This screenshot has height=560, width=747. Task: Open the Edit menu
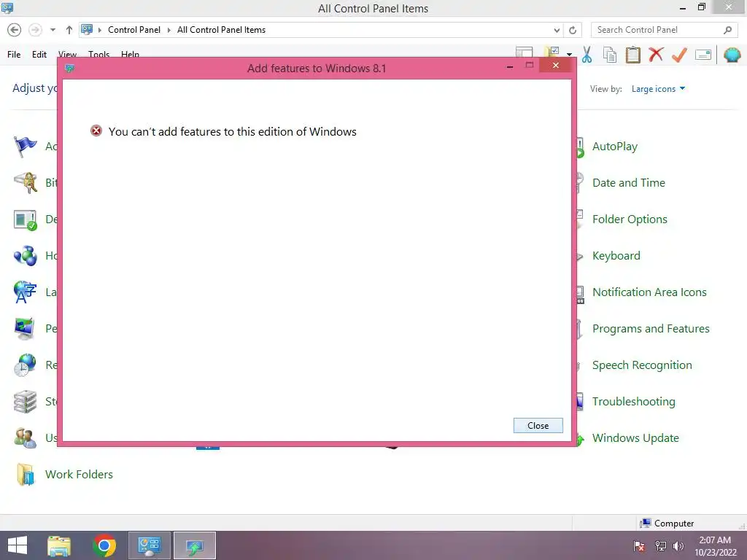pos(39,54)
